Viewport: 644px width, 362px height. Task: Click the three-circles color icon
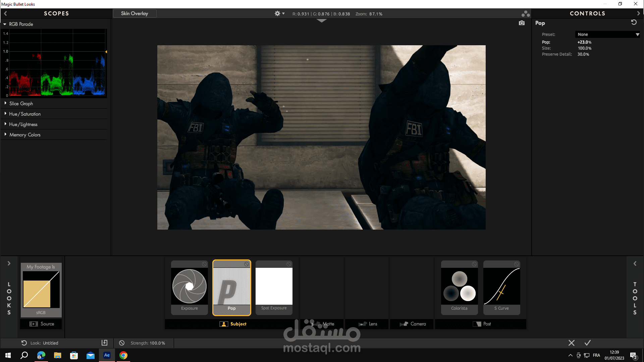(x=525, y=14)
